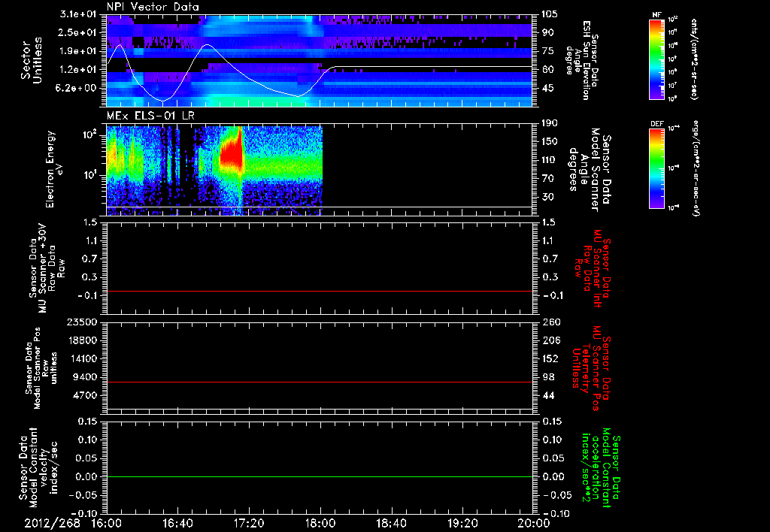Click the NF color scale bar
Viewport: 770px width, 532px height.
point(657,59)
